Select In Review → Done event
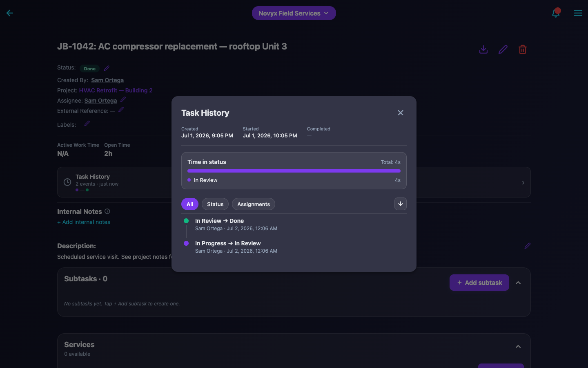Image resolution: width=588 pixels, height=368 pixels. point(219,221)
